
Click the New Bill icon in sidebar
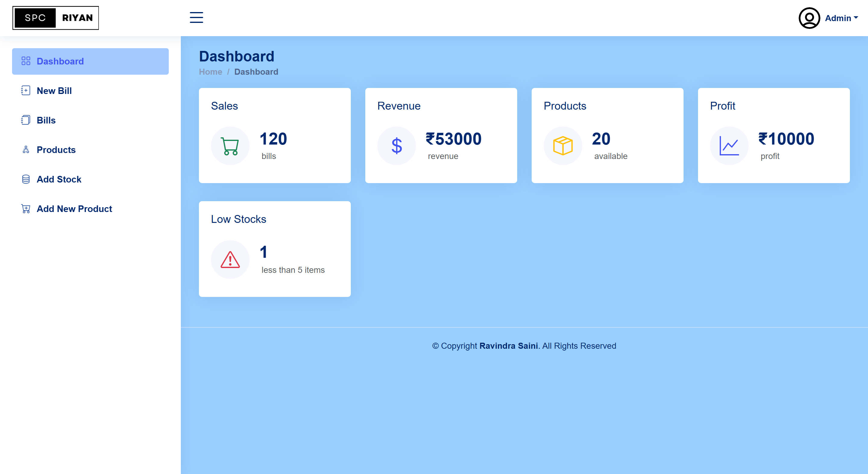point(26,91)
